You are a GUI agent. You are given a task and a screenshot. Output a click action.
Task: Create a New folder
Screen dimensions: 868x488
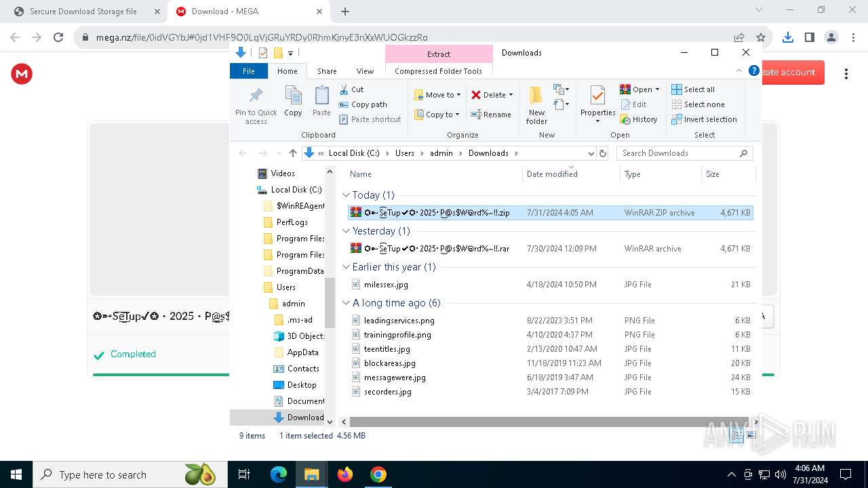(536, 105)
